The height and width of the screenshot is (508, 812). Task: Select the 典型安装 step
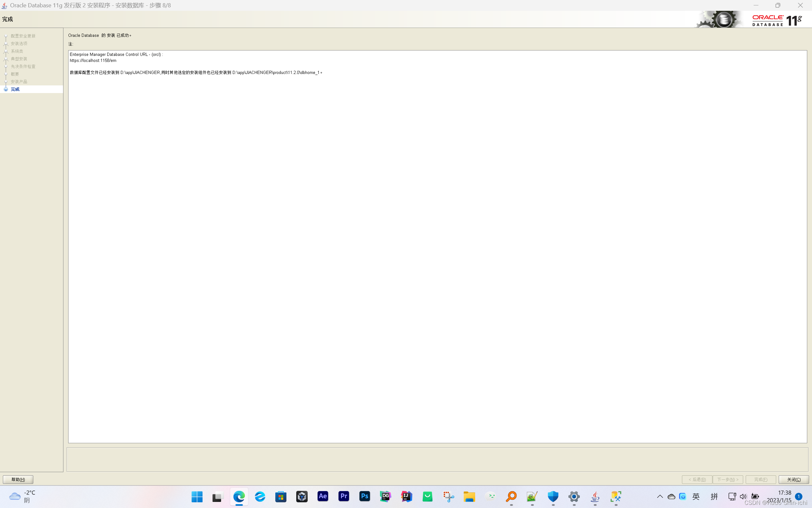tap(19, 59)
